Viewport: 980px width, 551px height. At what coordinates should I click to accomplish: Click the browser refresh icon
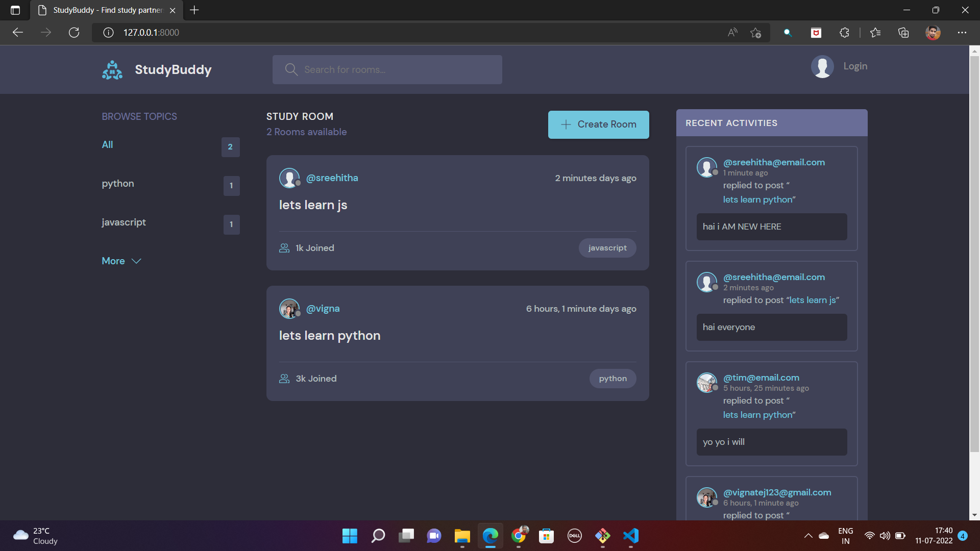coord(74,33)
